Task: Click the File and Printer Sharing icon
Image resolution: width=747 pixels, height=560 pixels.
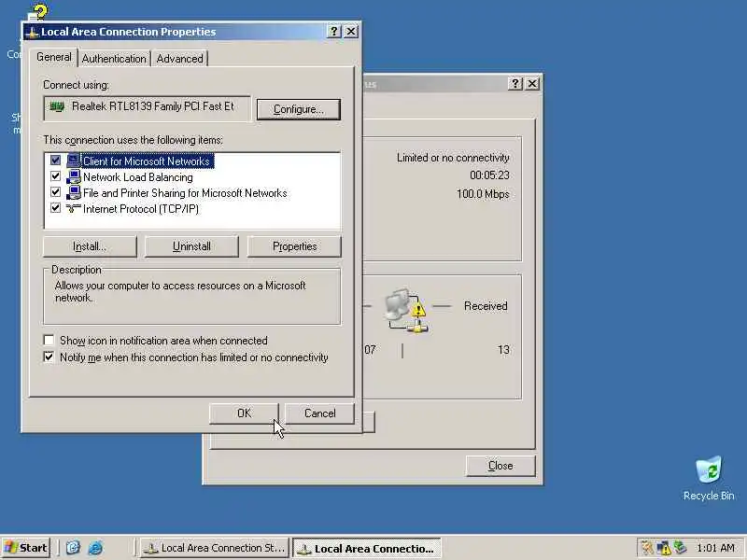Action: pos(73,193)
